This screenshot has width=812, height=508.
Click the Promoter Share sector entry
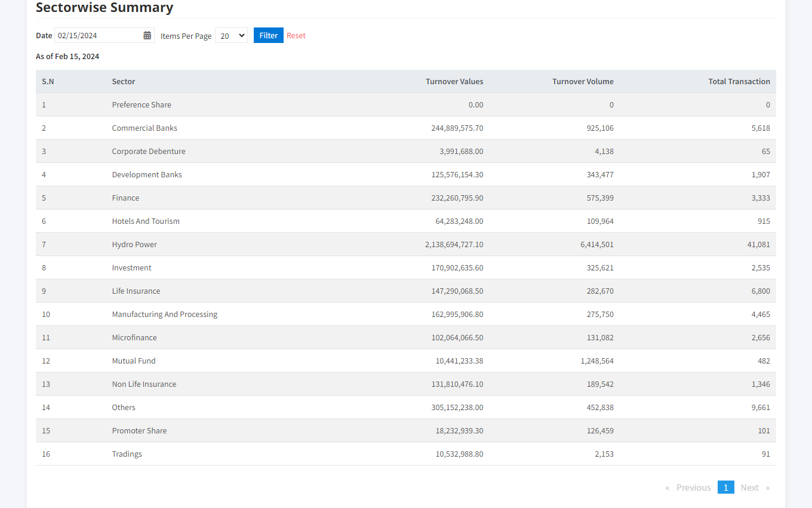pos(139,431)
